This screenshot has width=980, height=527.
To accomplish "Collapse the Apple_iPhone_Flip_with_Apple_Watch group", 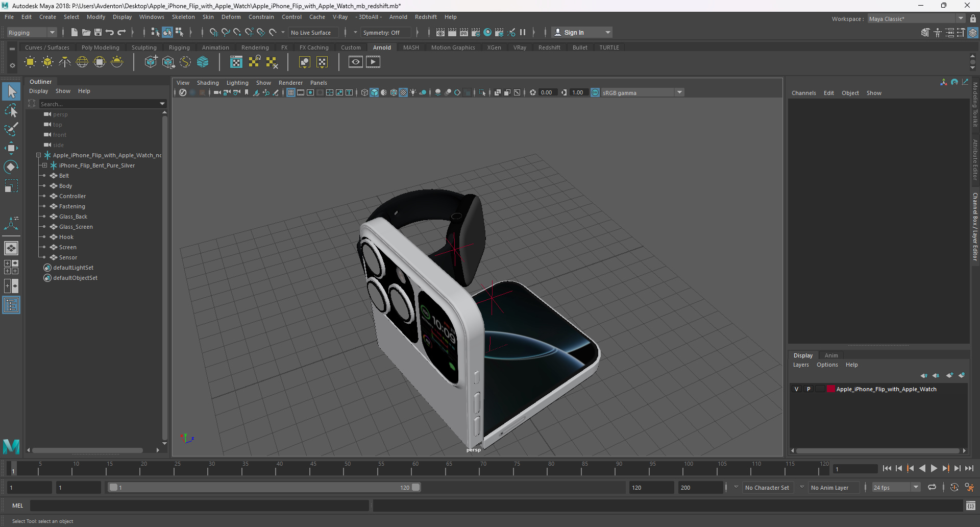I will coord(38,155).
